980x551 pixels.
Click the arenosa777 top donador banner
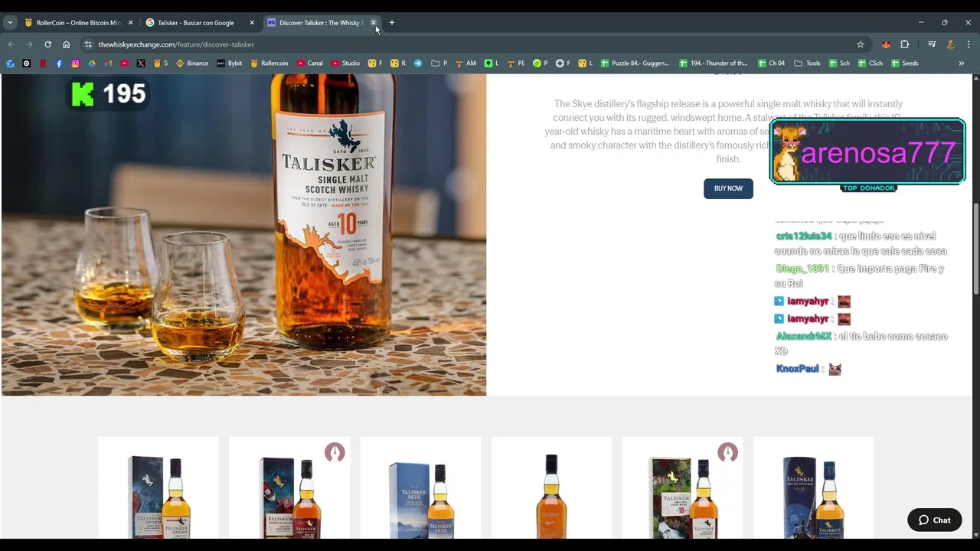coord(867,153)
